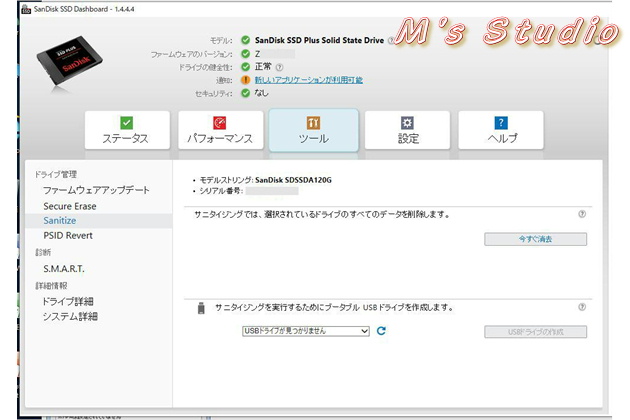
Task: Select PSID Revert in sidebar
Action: [68, 236]
